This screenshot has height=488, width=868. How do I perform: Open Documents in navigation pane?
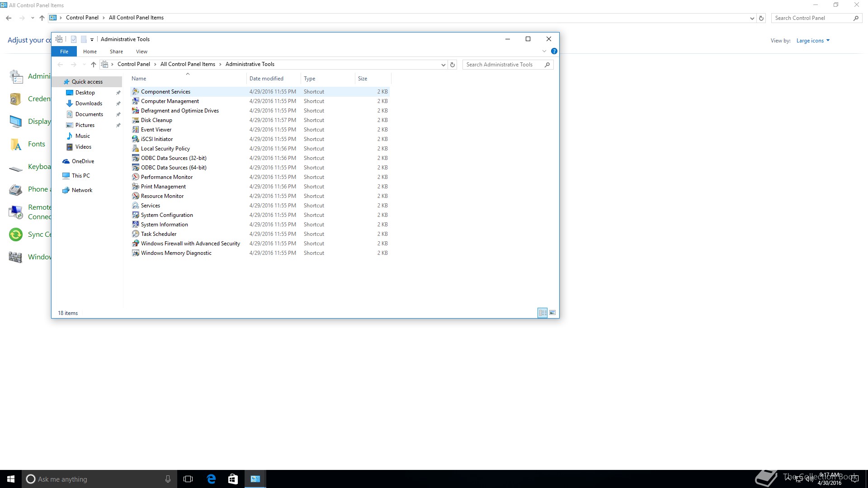[89, 114]
